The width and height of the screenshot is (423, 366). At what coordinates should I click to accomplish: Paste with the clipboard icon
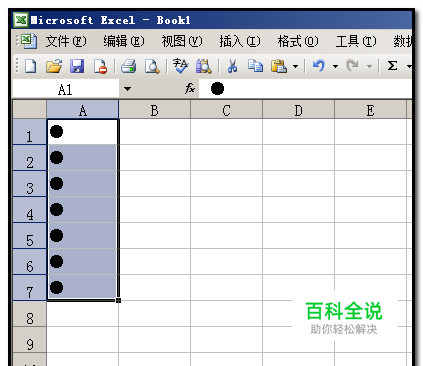[x=279, y=66]
